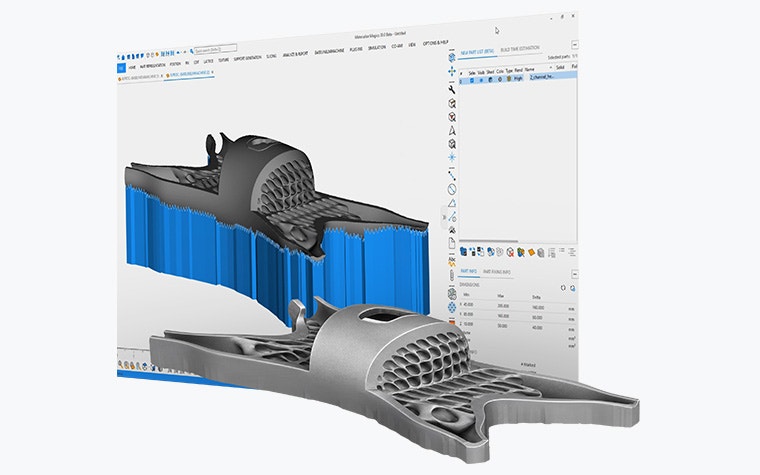Click the cube-with-red-mark icon
This screenshot has height=475, width=760.
(x=452, y=117)
